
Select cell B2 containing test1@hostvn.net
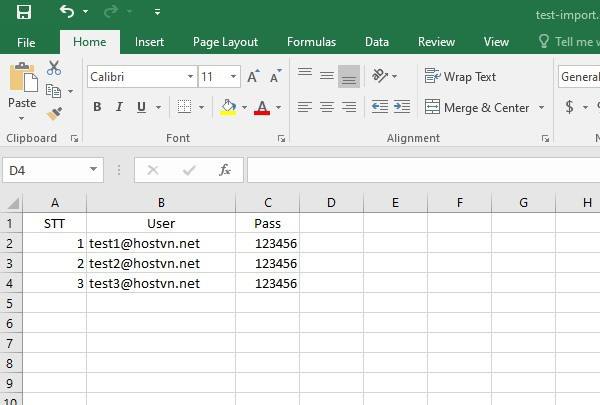[x=160, y=243]
